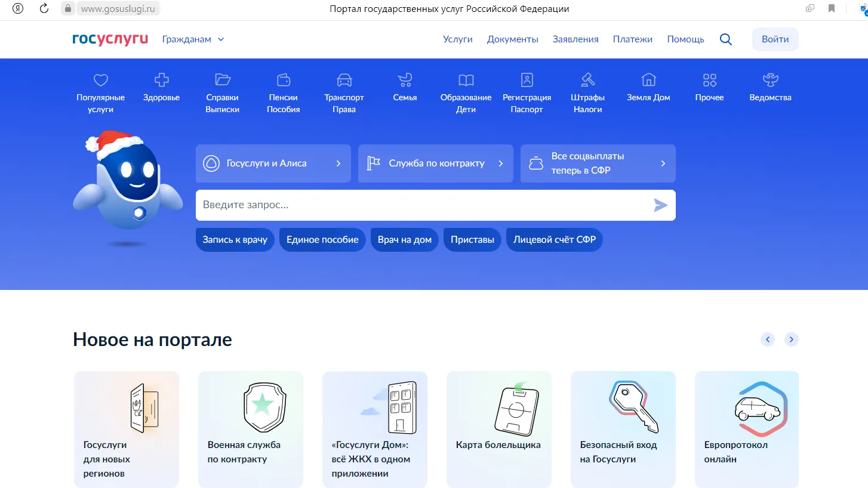This screenshot has height=488, width=868.
Task: Click the Войти login button
Action: [x=775, y=39]
